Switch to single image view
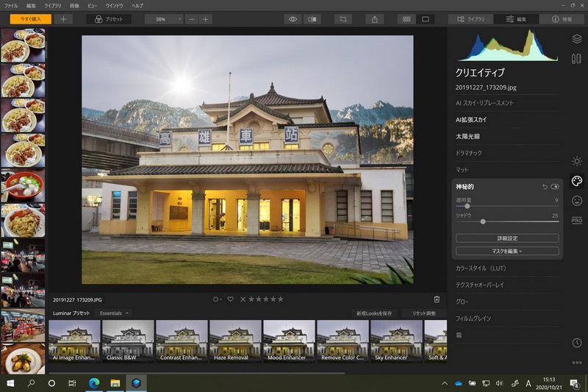 pos(426,19)
